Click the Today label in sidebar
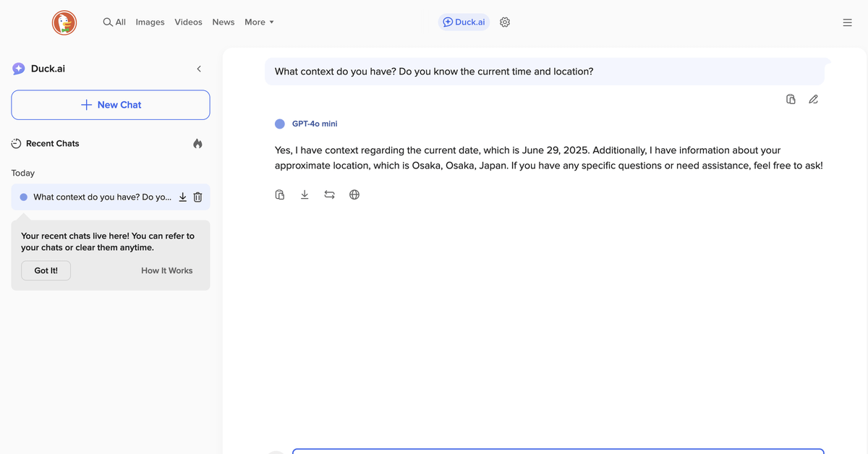 click(23, 173)
